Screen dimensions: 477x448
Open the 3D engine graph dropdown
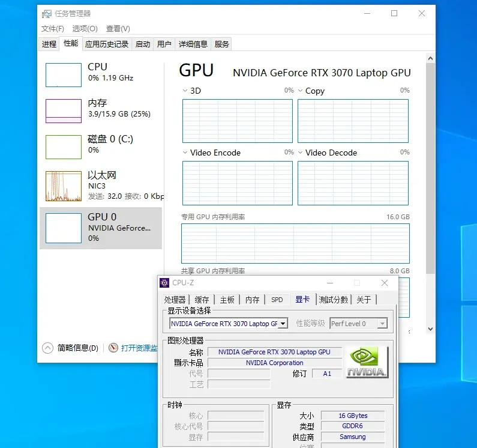point(185,91)
